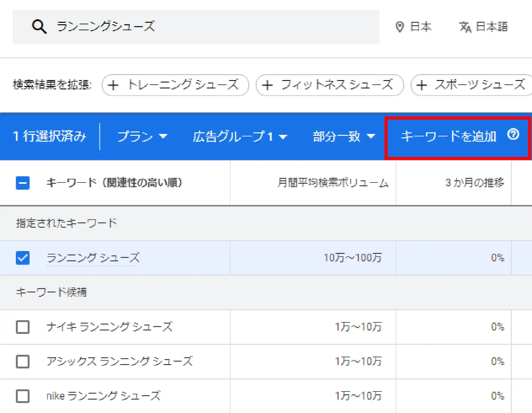Click the 0% trend for nike row

(x=497, y=396)
